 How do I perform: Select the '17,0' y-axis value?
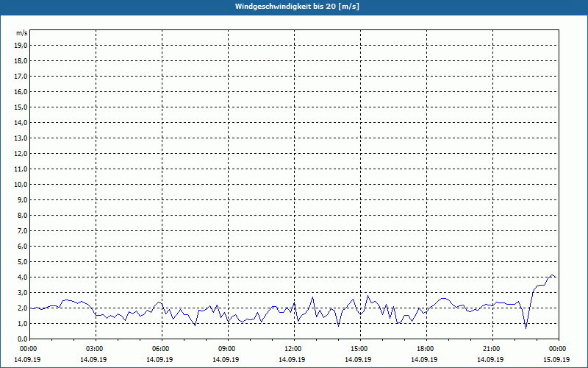click(x=21, y=77)
